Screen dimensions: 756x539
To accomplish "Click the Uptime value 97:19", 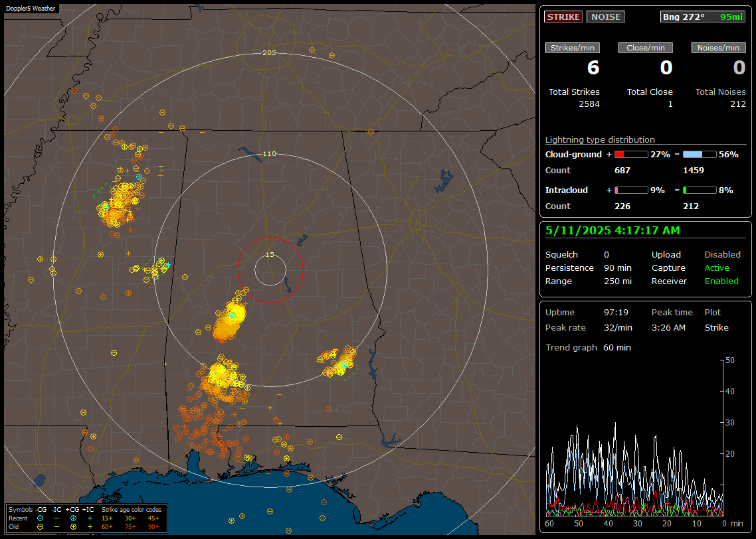I will click(x=616, y=313).
